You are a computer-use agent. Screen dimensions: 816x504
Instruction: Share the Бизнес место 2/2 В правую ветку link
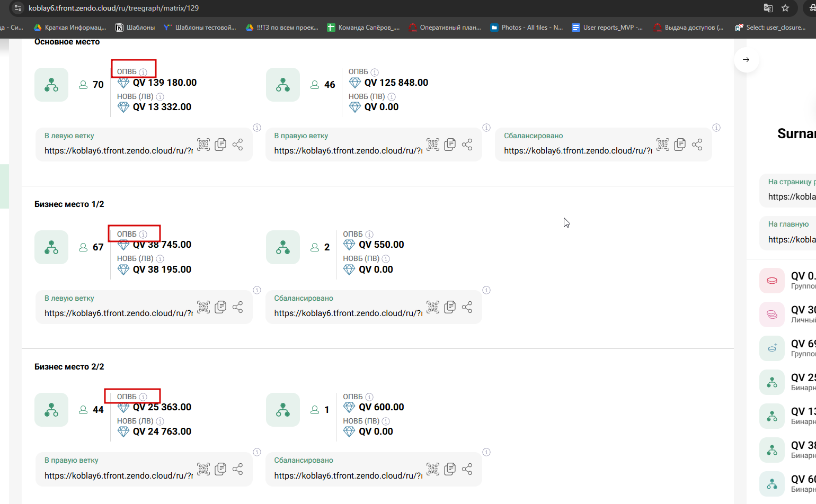(237, 469)
